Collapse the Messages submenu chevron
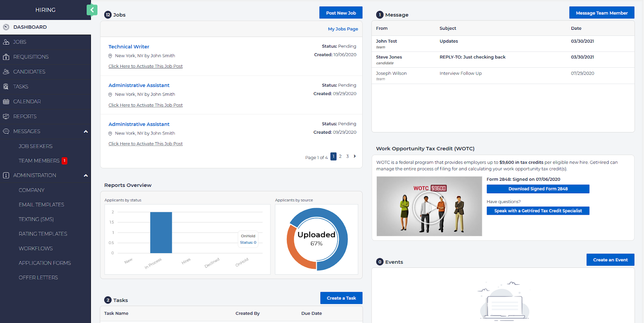The height and width of the screenshot is (323, 644). coord(86,132)
